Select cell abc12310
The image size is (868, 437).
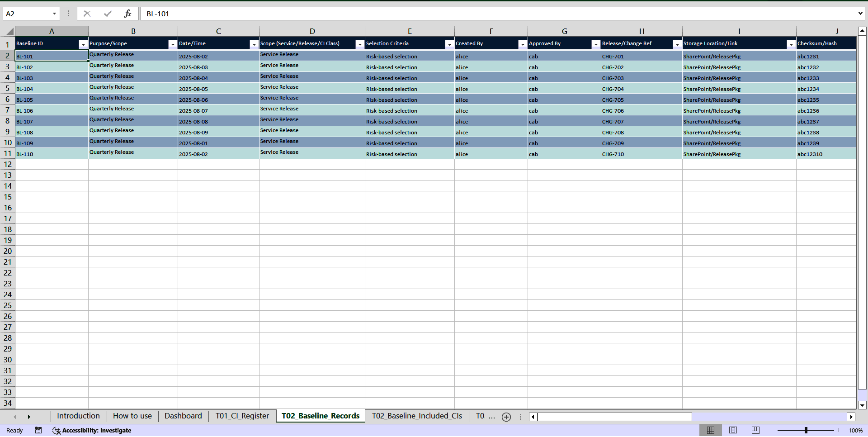[826, 153]
